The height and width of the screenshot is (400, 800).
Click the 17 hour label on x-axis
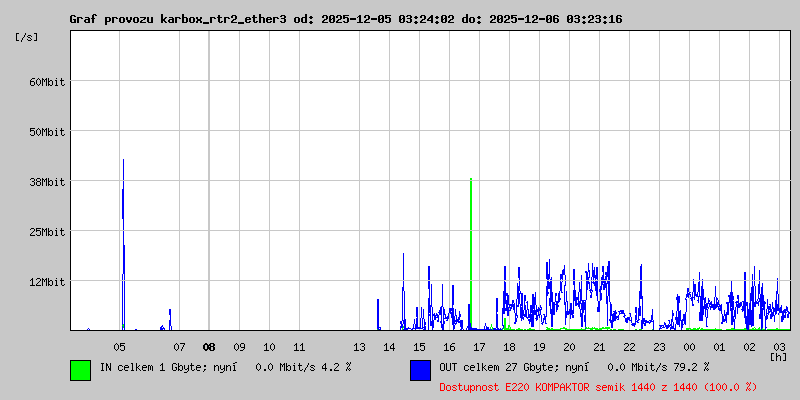pyautogui.click(x=479, y=347)
